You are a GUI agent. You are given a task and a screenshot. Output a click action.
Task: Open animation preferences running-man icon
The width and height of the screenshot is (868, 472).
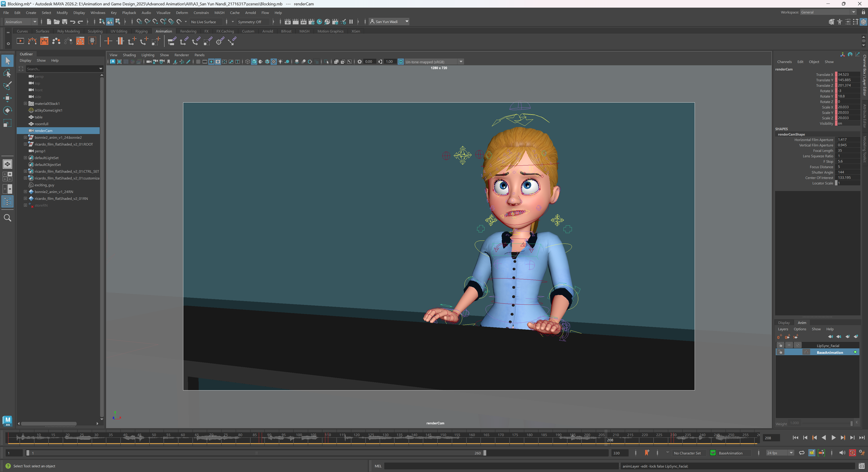[x=862, y=453]
